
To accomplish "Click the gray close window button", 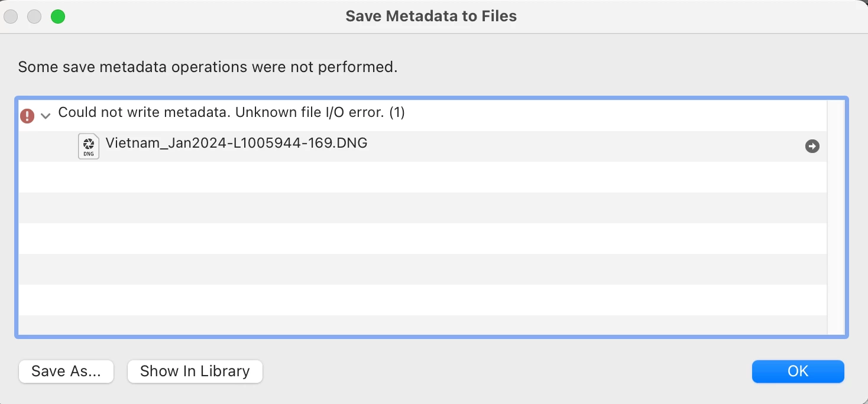I will click(x=11, y=17).
